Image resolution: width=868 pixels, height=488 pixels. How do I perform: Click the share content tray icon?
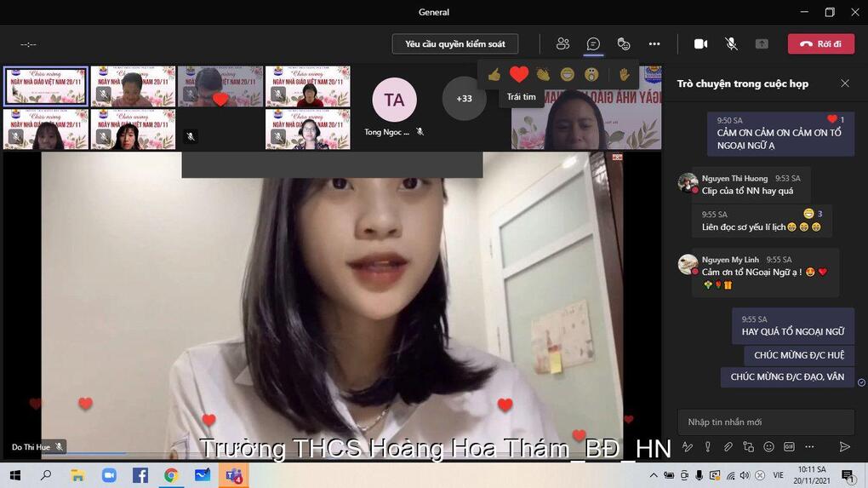[x=762, y=43]
